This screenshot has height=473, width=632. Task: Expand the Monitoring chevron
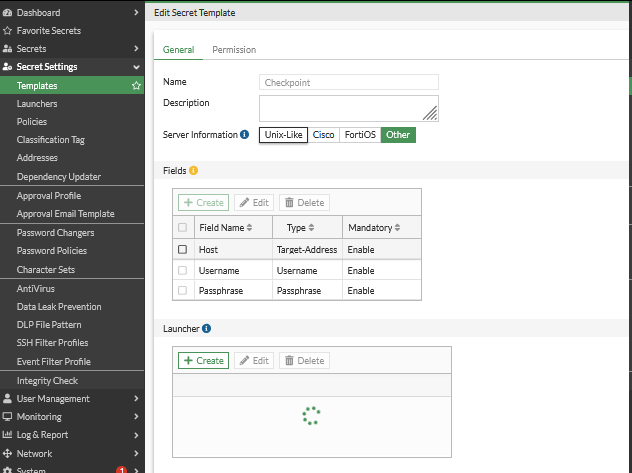click(x=136, y=416)
